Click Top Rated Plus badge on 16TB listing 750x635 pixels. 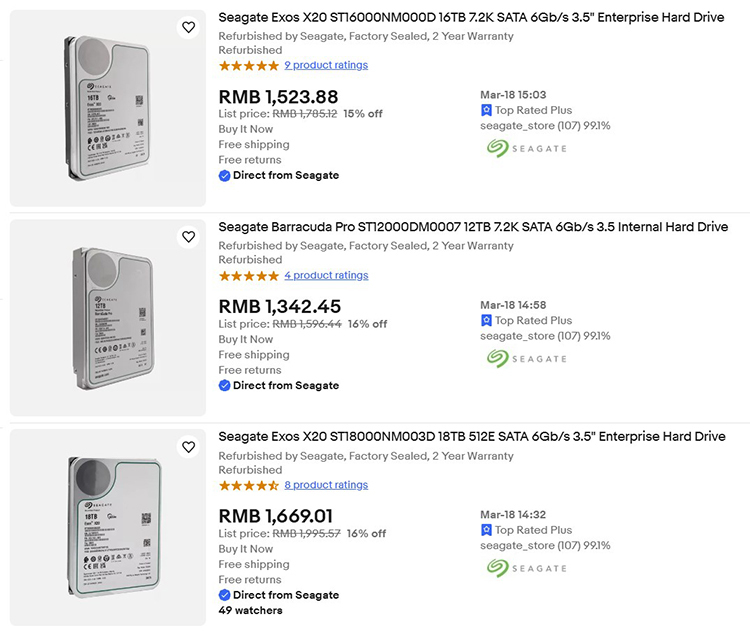point(526,110)
